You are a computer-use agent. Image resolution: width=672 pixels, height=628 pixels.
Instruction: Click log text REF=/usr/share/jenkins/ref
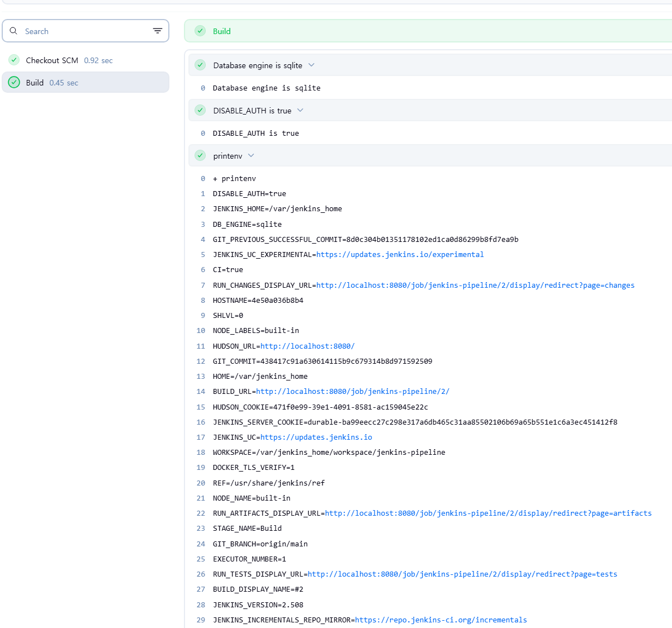[x=269, y=483]
